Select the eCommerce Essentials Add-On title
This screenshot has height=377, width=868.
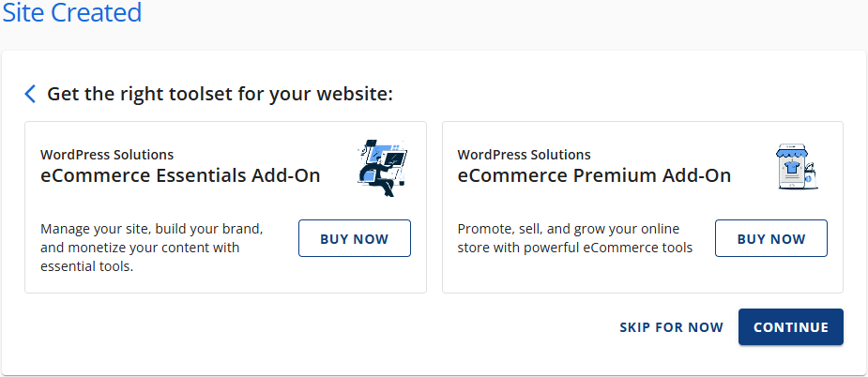(180, 175)
